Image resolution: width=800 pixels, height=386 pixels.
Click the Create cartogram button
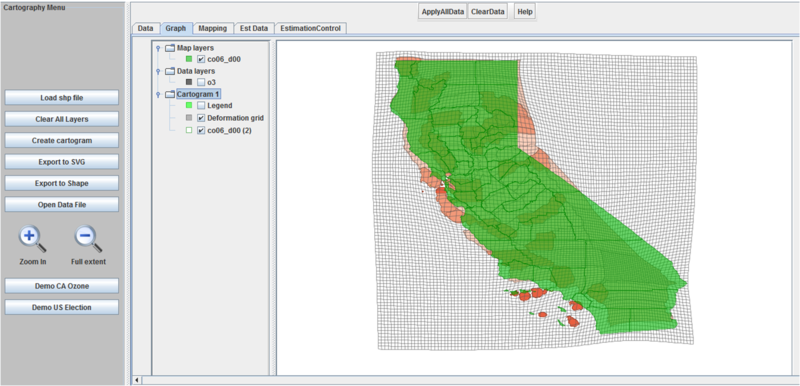tap(62, 140)
